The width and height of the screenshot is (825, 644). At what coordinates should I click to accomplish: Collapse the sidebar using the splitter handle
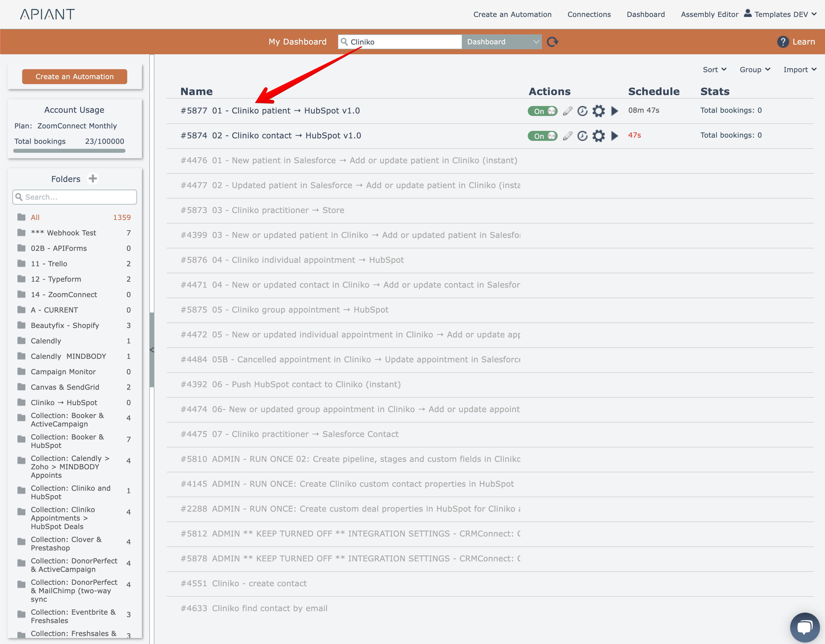click(x=152, y=350)
